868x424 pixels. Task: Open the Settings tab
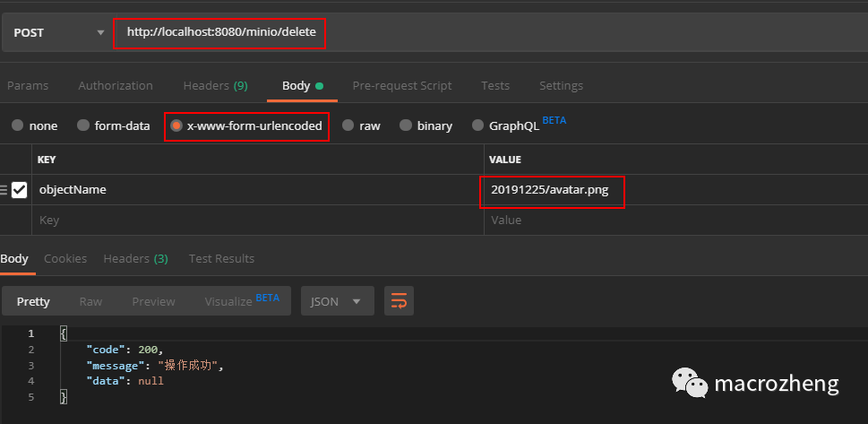pos(561,86)
